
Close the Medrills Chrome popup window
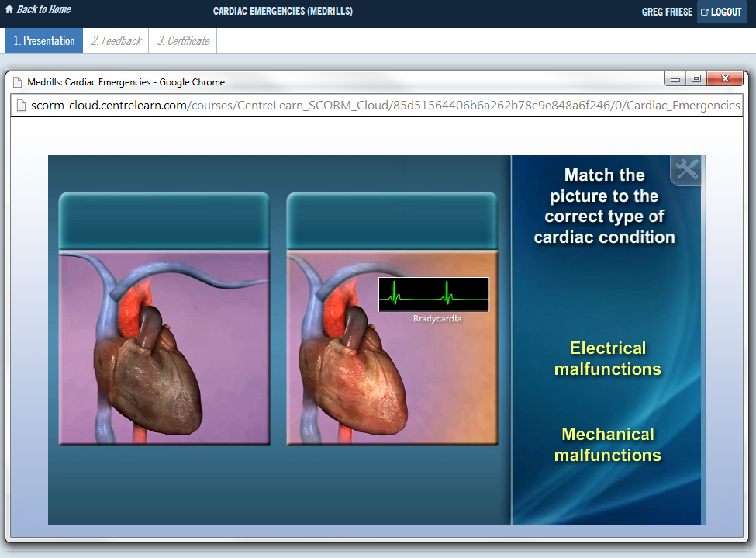(725, 78)
